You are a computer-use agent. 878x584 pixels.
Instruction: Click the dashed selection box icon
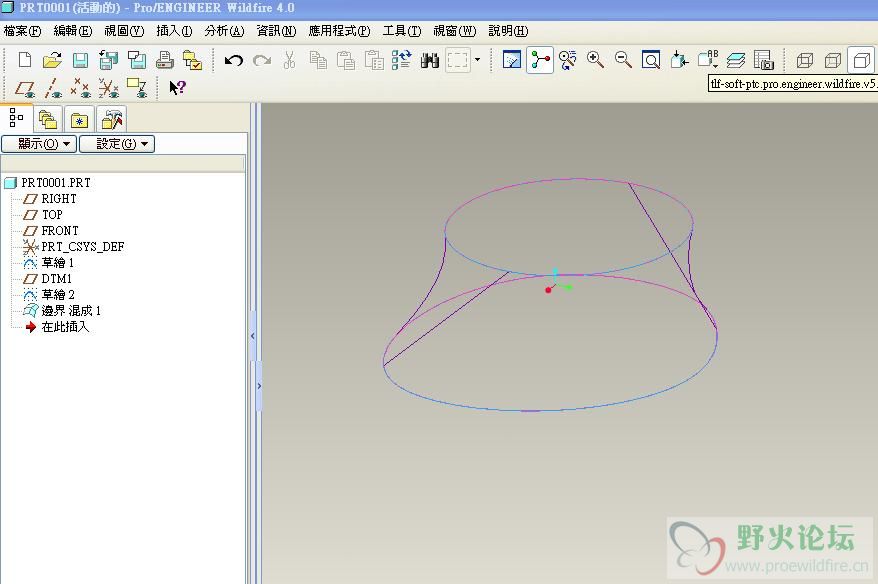[x=457, y=59]
